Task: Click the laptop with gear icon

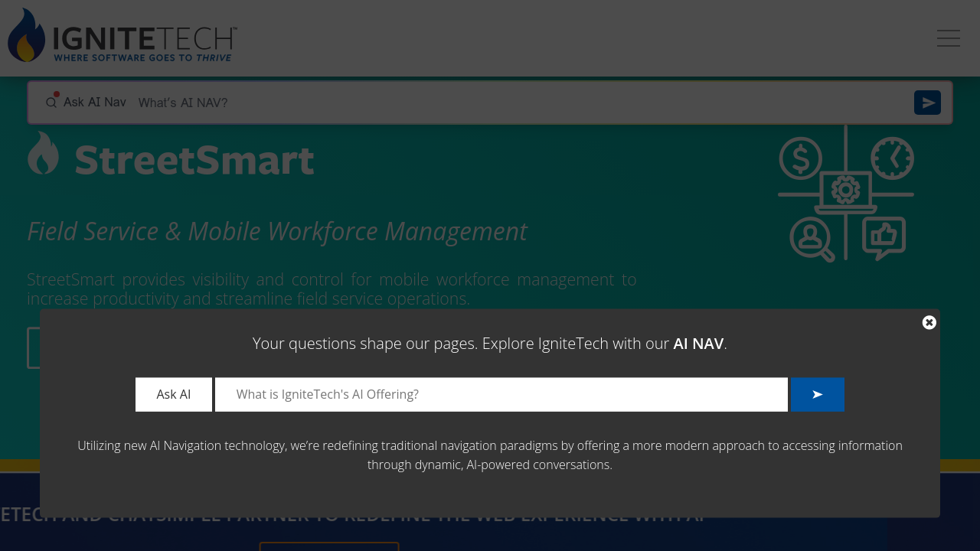Action: click(845, 191)
